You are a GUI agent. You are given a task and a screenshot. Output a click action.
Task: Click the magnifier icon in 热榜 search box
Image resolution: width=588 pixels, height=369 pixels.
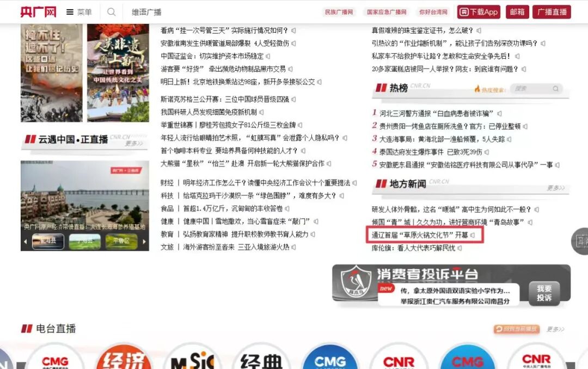point(556,88)
